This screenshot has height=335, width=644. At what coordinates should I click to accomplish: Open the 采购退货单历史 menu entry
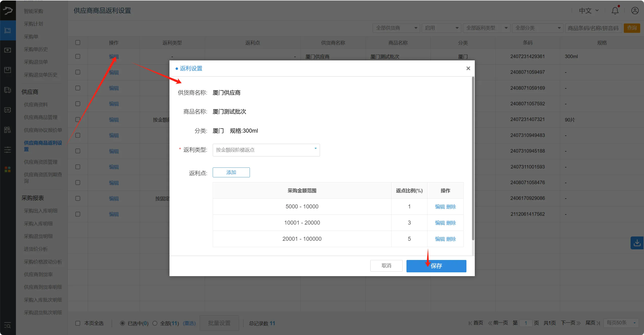[x=41, y=75]
